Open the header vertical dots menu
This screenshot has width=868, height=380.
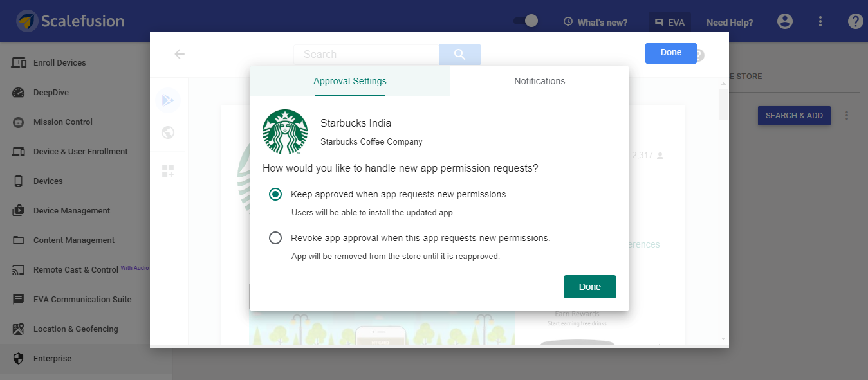(x=820, y=21)
